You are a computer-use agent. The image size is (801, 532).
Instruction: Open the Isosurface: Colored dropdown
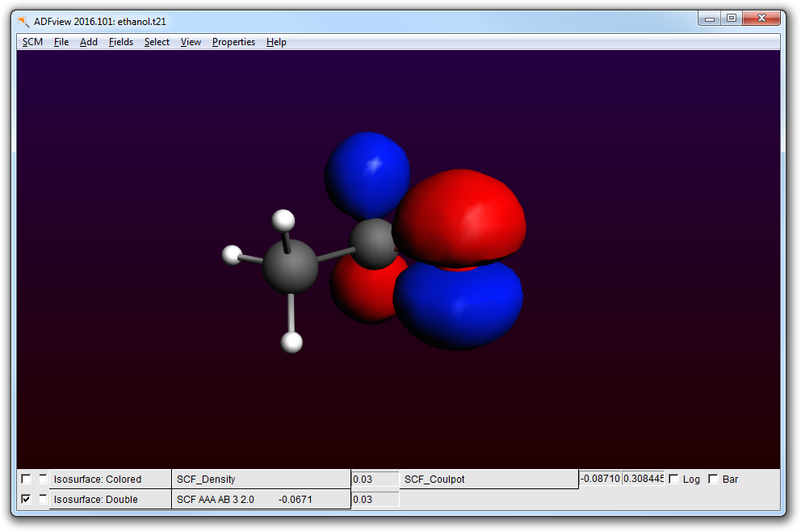(110, 479)
